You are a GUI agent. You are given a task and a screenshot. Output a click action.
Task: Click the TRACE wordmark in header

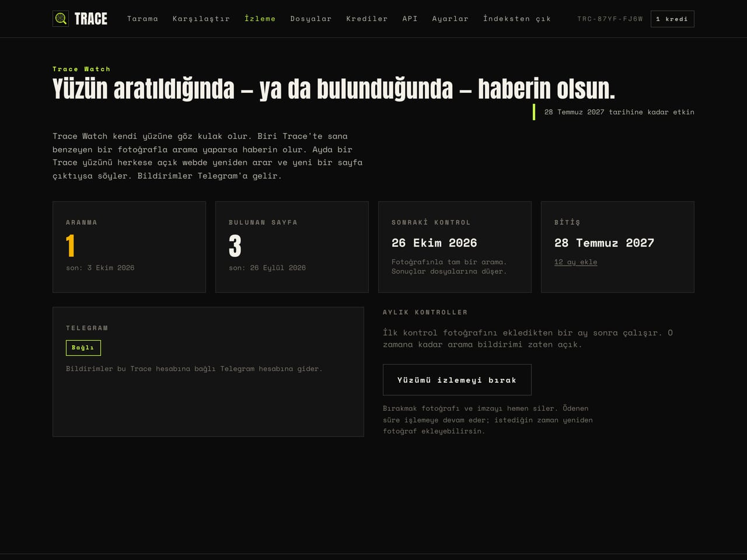[91, 19]
